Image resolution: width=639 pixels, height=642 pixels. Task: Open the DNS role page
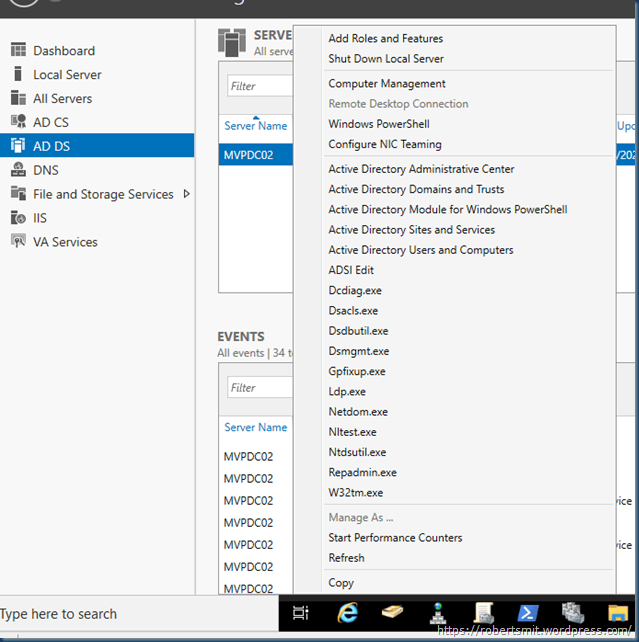point(46,170)
